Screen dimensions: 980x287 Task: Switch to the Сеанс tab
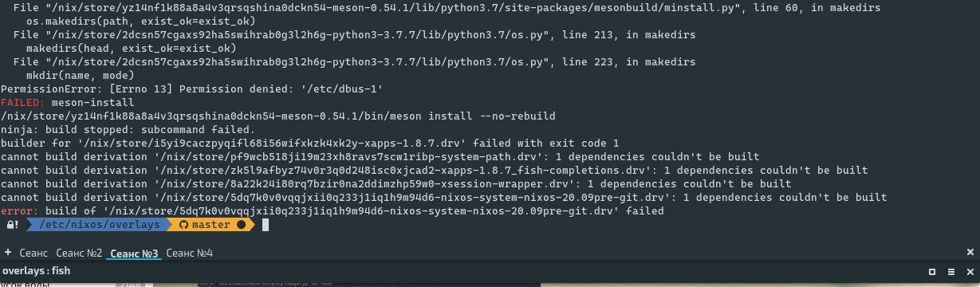click(33, 253)
